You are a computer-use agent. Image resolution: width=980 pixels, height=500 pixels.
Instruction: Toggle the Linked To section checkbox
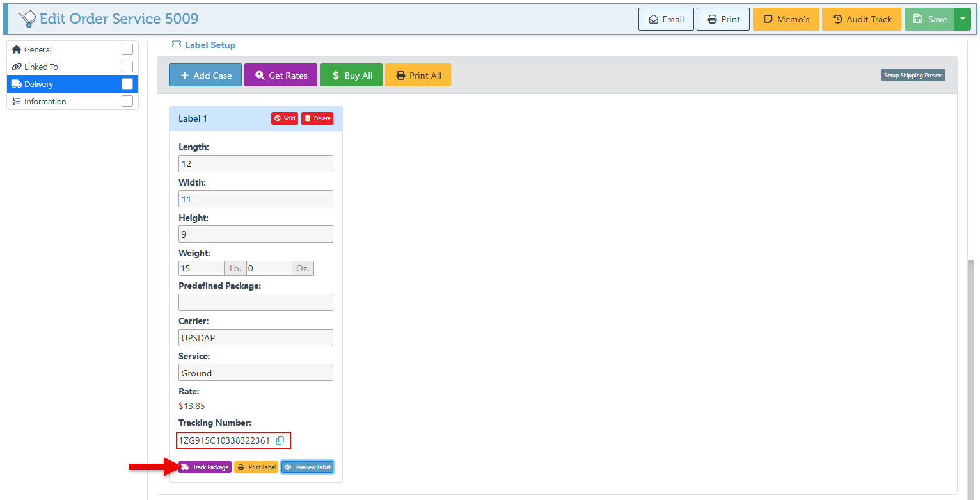click(x=127, y=67)
